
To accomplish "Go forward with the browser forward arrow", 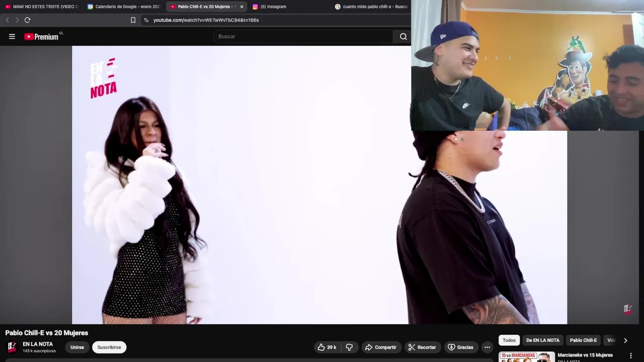I will coord(17,20).
